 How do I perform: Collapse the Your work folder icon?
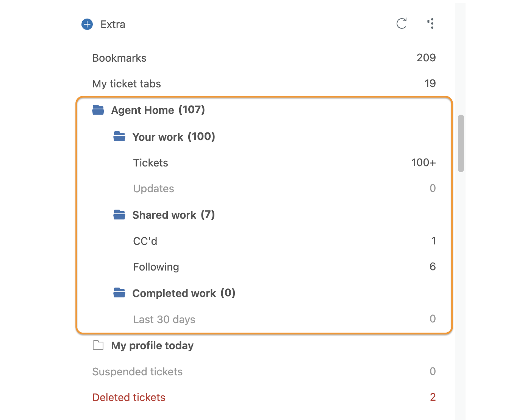pos(119,137)
